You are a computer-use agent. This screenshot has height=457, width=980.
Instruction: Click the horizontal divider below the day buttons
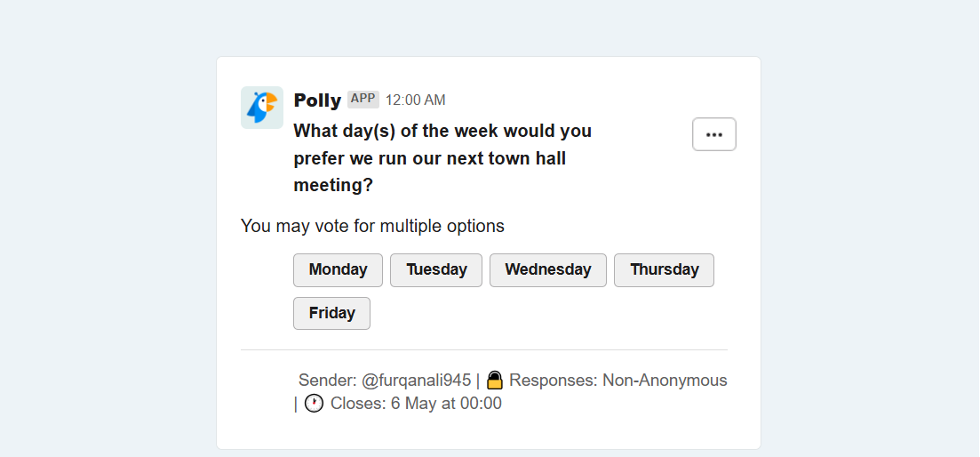coord(483,349)
